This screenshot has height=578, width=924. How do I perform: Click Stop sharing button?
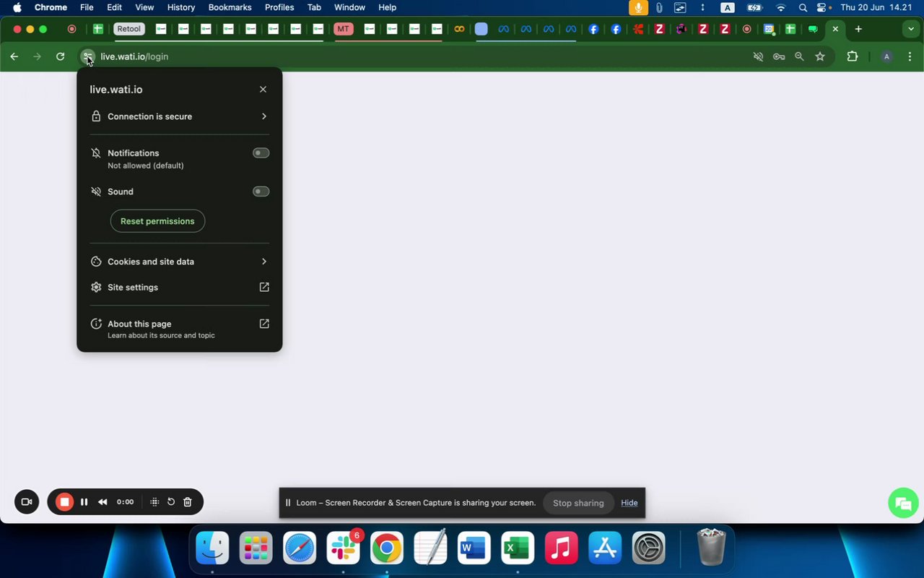coord(578,503)
